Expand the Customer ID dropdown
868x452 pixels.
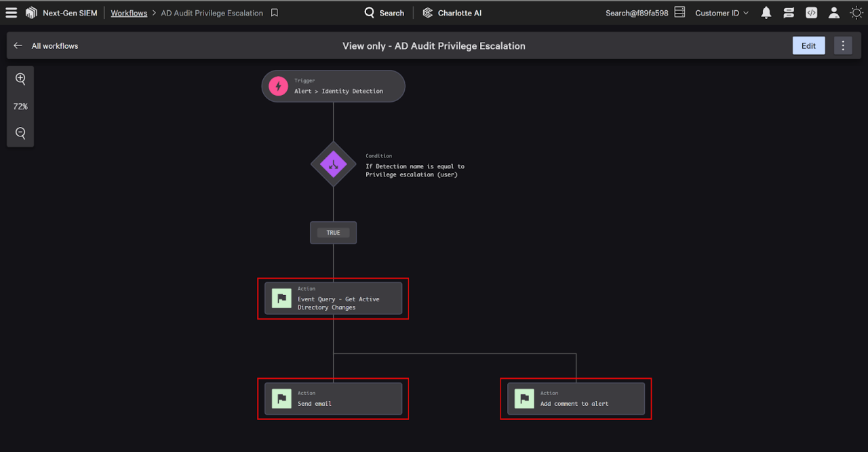coord(722,13)
